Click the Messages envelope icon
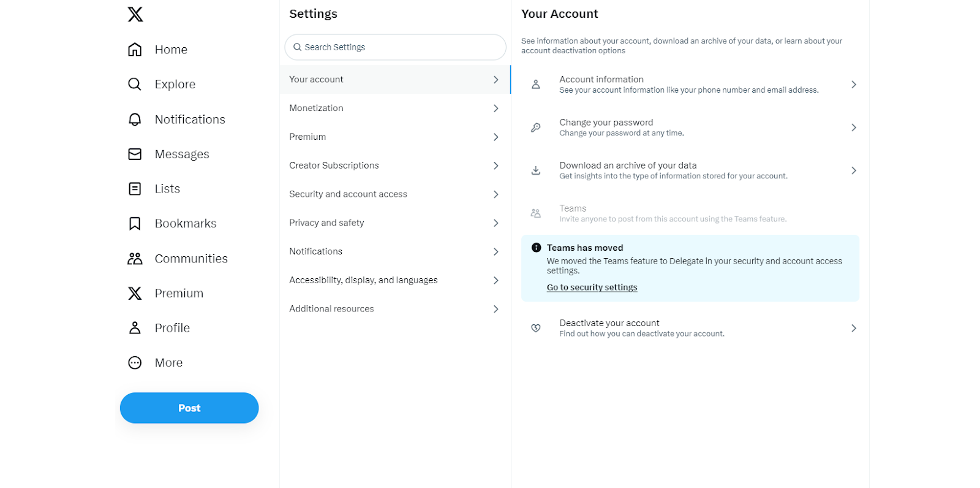Screen dimensions: 980x488 [x=135, y=154]
